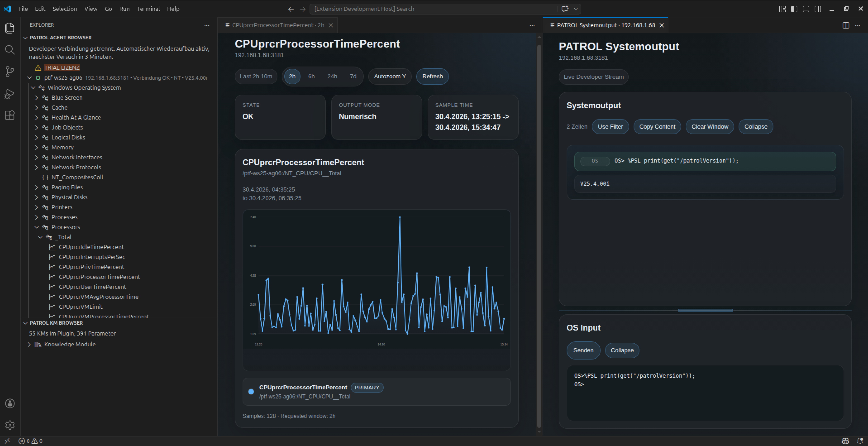The width and height of the screenshot is (868, 446).
Task: Expand the Knowledge Module node
Action: (29, 345)
